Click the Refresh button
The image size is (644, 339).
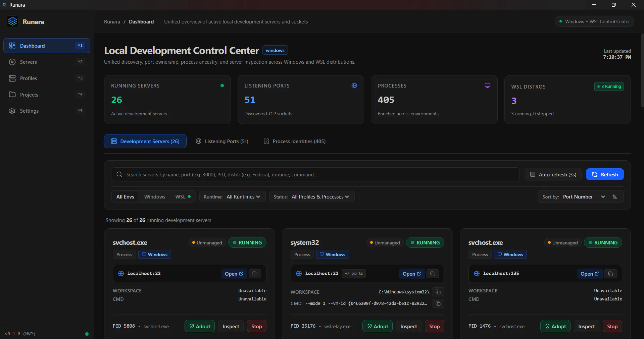605,174
